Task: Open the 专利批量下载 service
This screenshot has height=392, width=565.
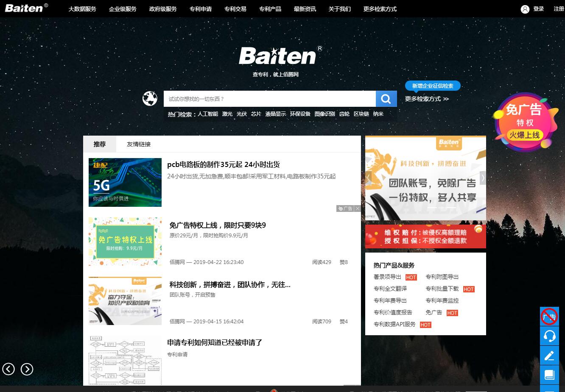Action: 442,289
